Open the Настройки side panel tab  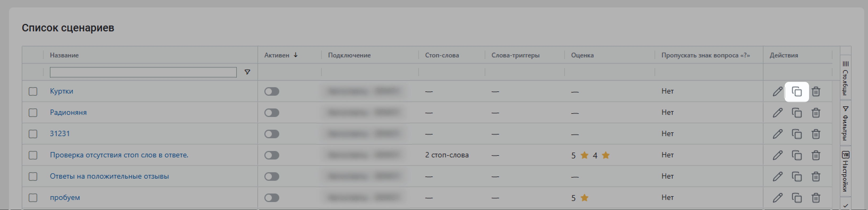coord(845,171)
